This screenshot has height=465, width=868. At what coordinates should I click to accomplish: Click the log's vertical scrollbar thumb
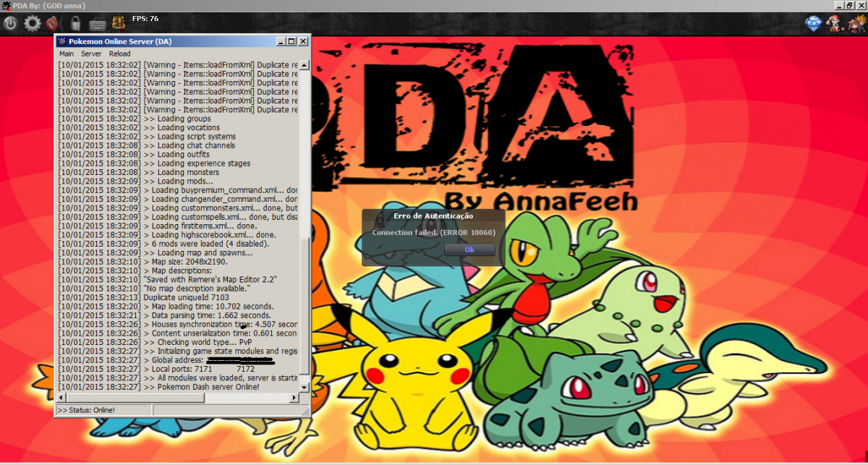(x=305, y=306)
